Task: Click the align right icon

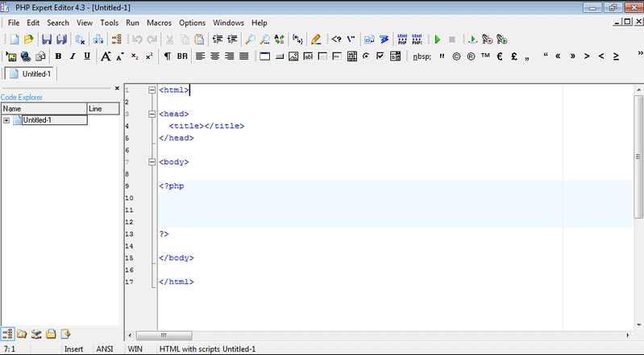Action: pyautogui.click(x=229, y=56)
